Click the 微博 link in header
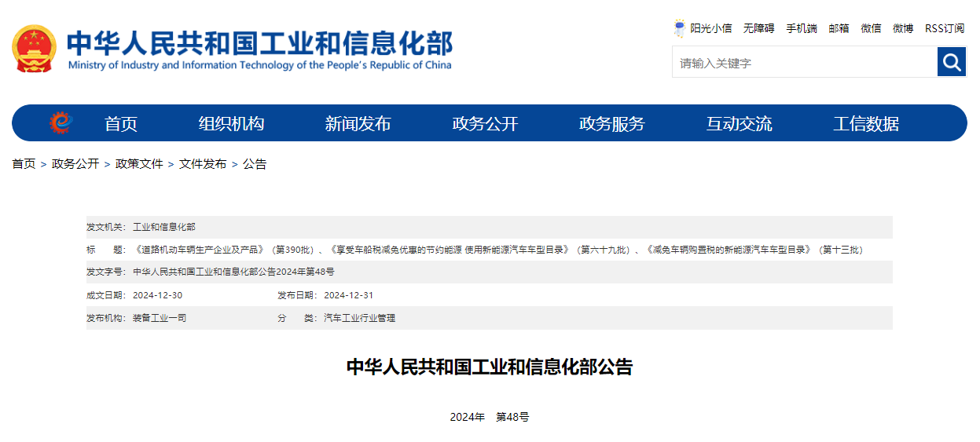 click(903, 28)
